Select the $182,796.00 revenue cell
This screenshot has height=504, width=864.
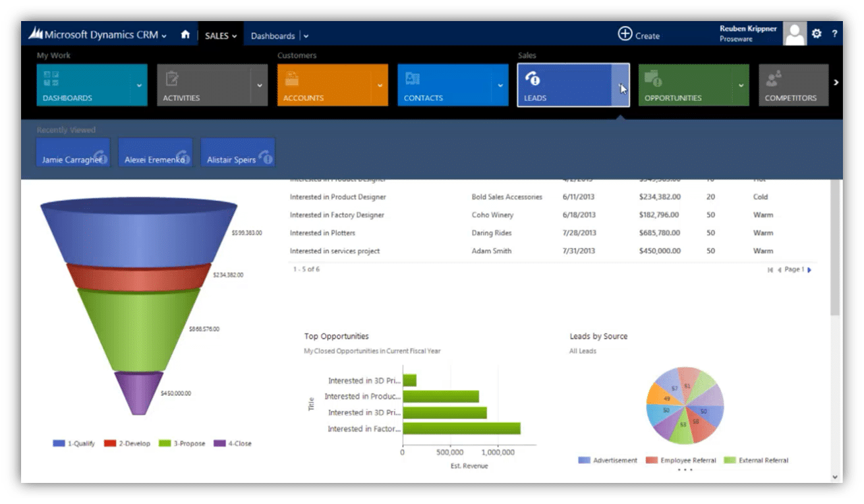[x=660, y=215]
